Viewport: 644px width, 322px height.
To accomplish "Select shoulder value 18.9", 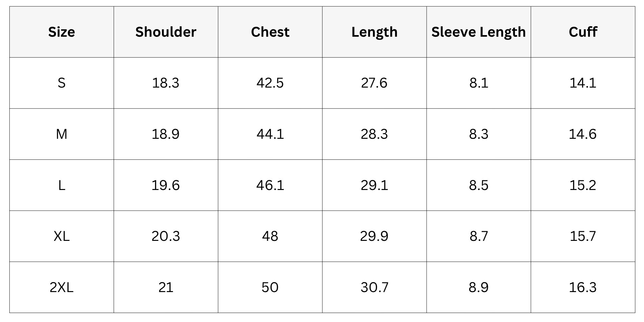I will [x=166, y=134].
